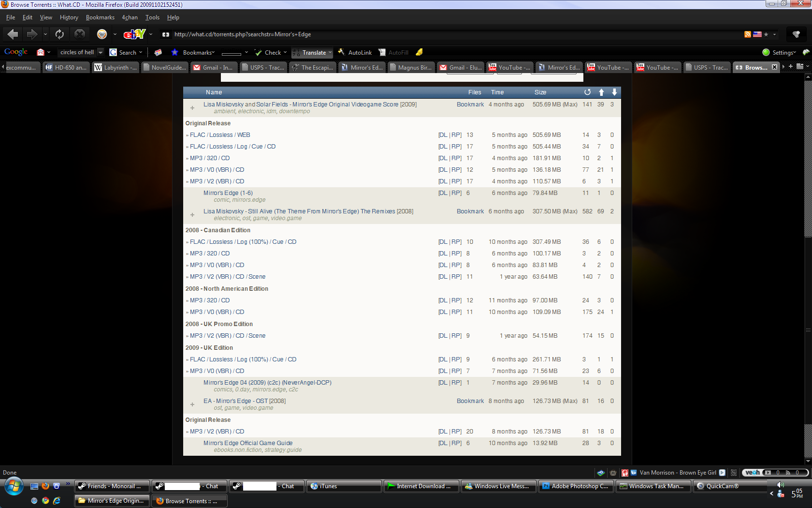Switch to the NovelGuide tab
Viewport: 812px width, 508px height.
(165, 67)
